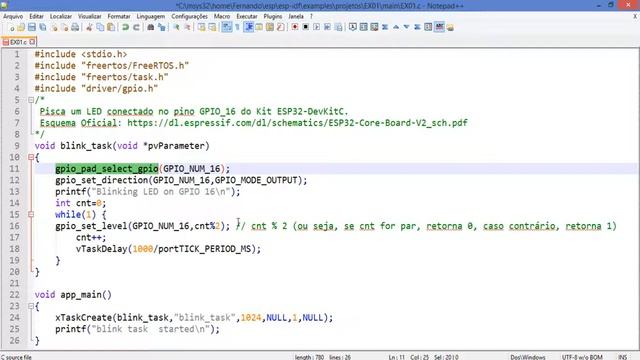Screen dimensions: 640x360
Task: Click the Copy toolbar icon
Action: click(100, 27)
